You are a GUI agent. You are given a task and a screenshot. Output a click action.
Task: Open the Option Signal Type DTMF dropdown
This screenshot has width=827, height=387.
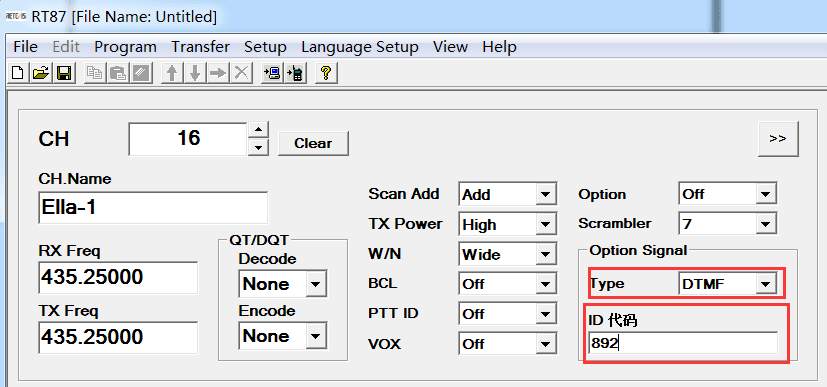tap(766, 284)
